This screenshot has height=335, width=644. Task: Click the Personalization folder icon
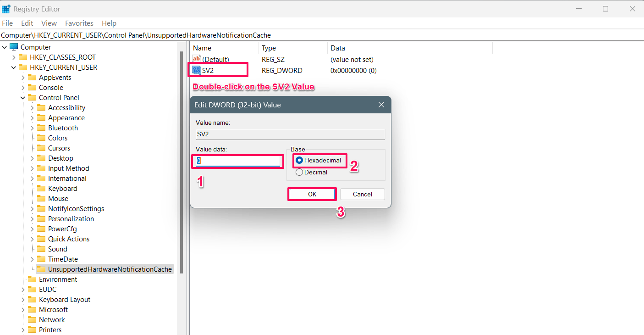[41, 219]
